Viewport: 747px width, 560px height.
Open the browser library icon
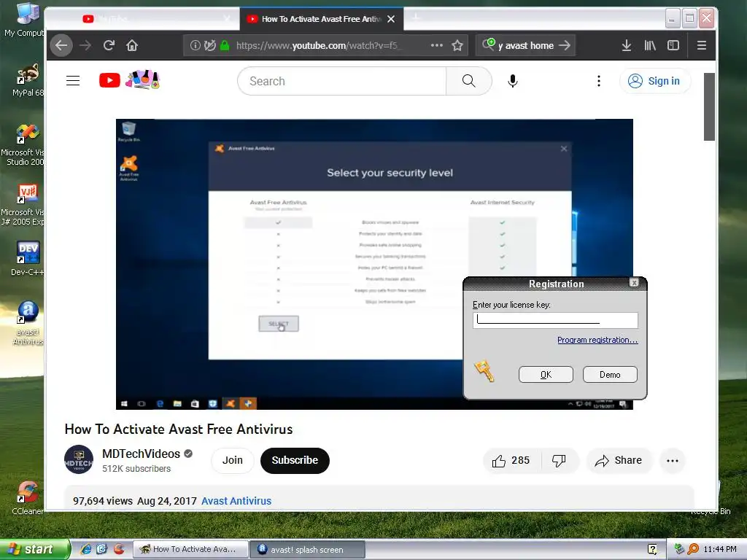tap(650, 45)
